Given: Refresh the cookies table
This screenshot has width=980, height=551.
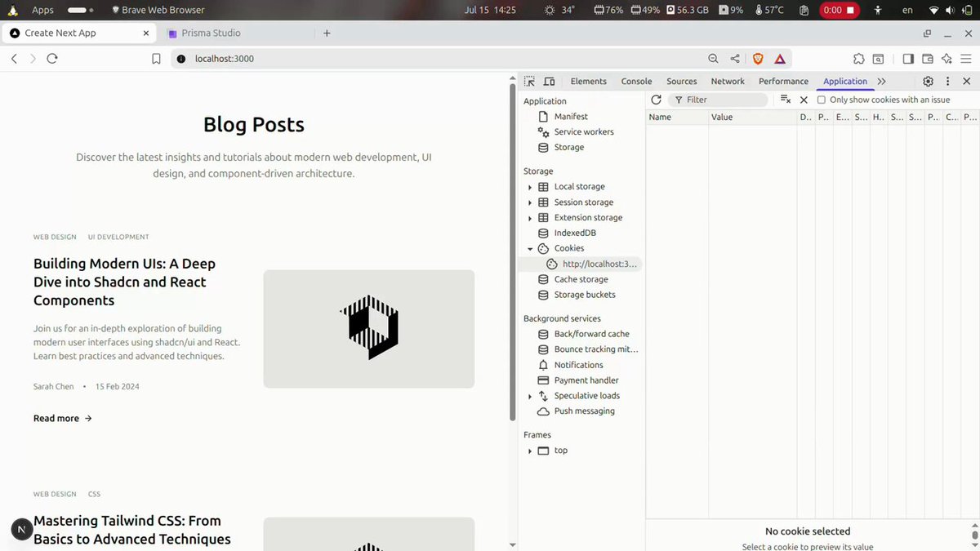Looking at the screenshot, I should [x=656, y=100].
